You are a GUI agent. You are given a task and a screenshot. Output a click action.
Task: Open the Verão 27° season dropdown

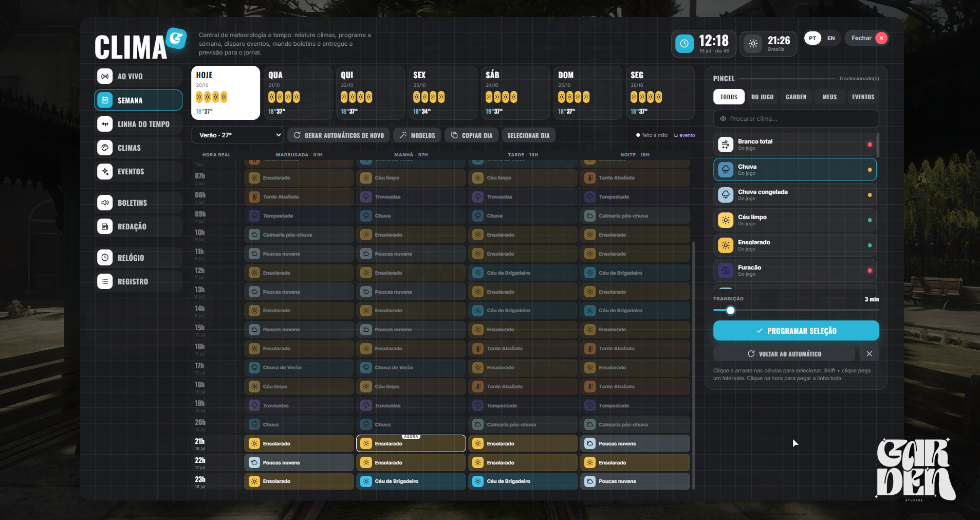[238, 135]
